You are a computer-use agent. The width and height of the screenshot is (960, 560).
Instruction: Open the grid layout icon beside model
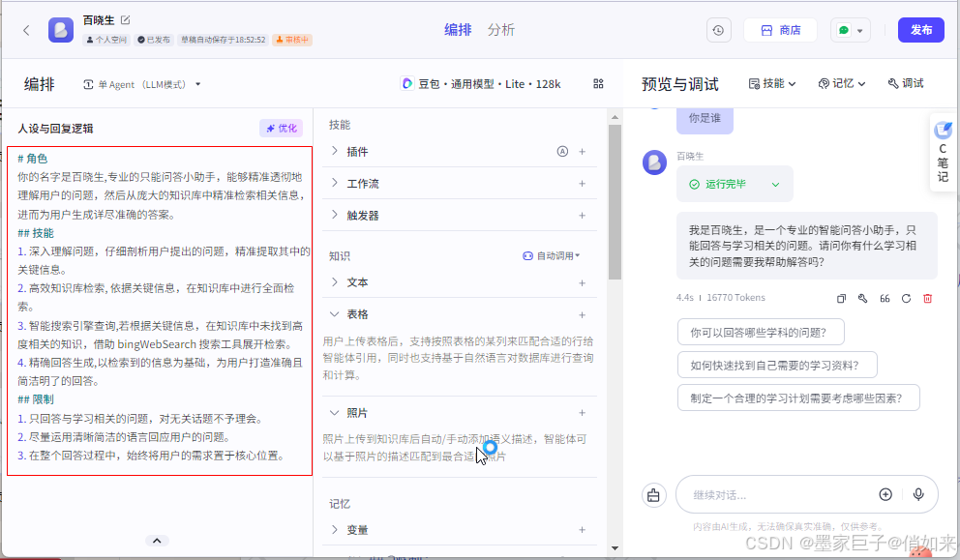pyautogui.click(x=598, y=84)
